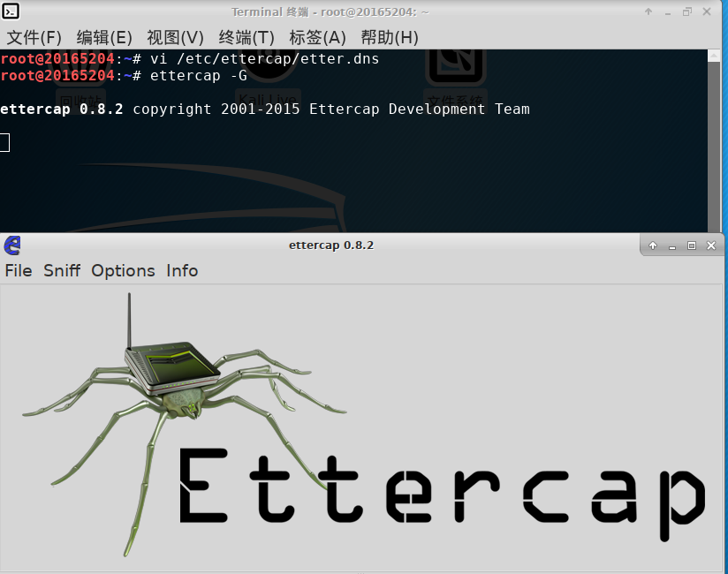The height and width of the screenshot is (574, 728).
Task: Open the terminal 终端(T) menu
Action: tap(246, 38)
